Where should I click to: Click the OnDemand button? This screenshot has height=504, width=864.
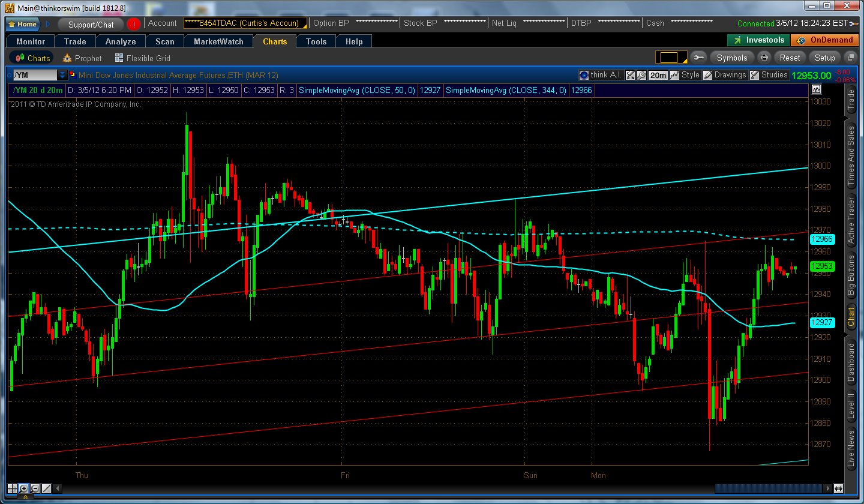pyautogui.click(x=824, y=40)
